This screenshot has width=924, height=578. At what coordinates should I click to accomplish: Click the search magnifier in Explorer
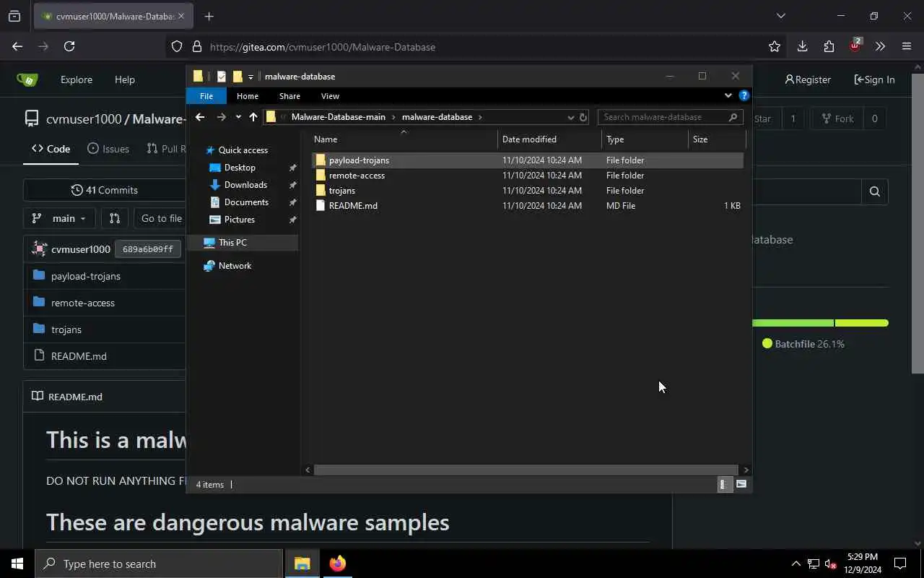(733, 117)
